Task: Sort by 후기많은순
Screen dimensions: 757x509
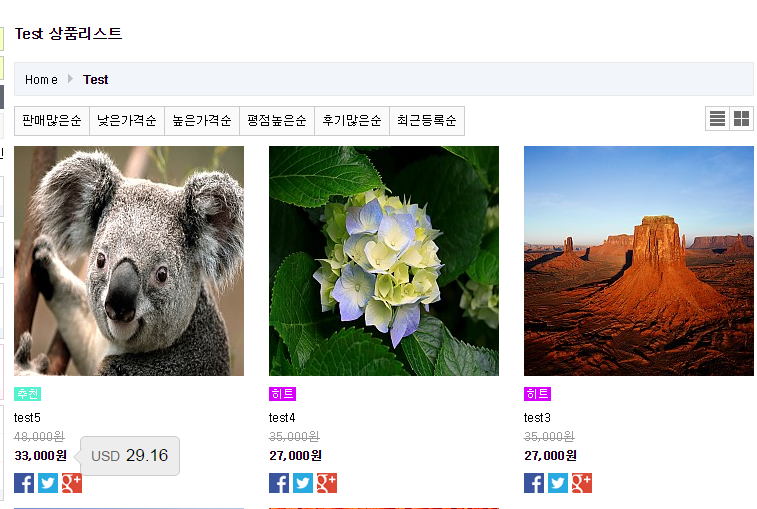Action: 352,121
